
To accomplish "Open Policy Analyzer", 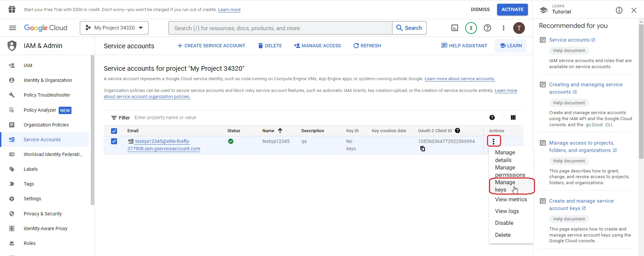I will point(45,110).
